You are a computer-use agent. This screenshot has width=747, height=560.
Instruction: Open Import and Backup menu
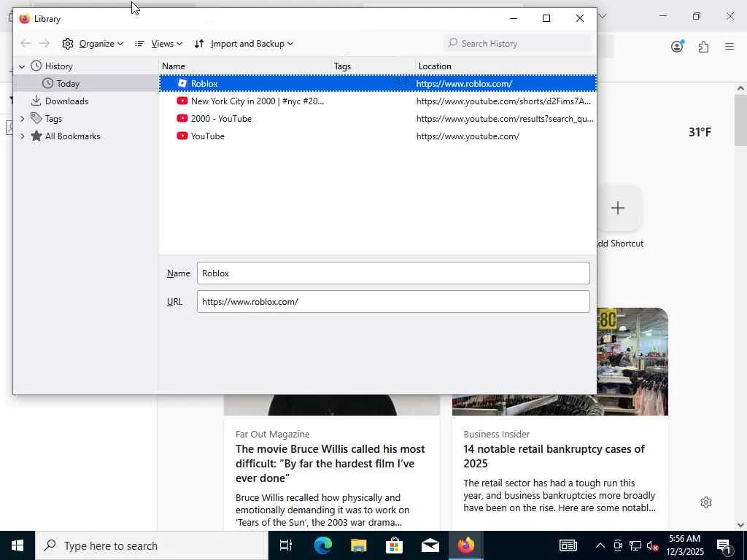pos(244,44)
